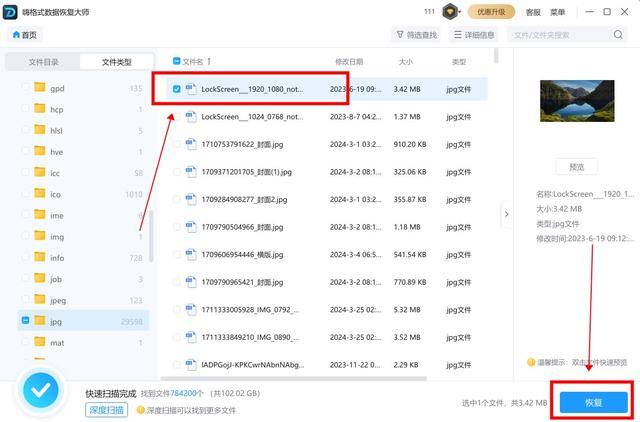Click the search magnifier icon
The width and height of the screenshot is (640, 422).
618,35
